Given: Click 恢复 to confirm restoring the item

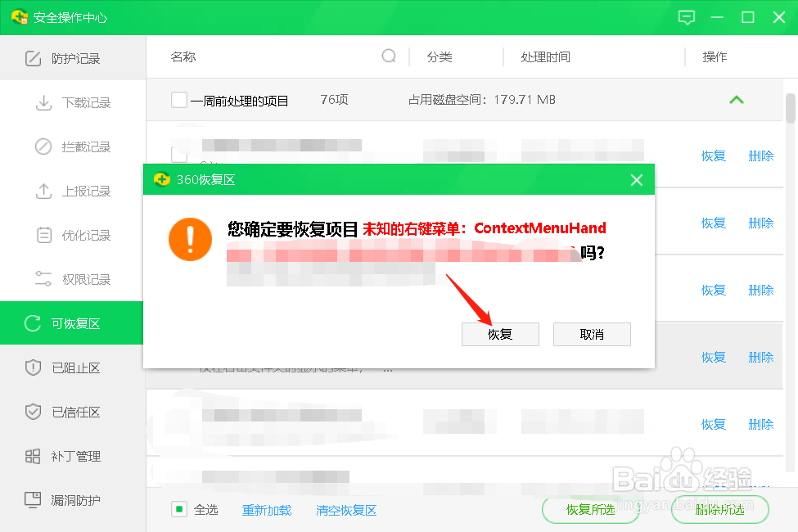Looking at the screenshot, I should [x=500, y=334].
